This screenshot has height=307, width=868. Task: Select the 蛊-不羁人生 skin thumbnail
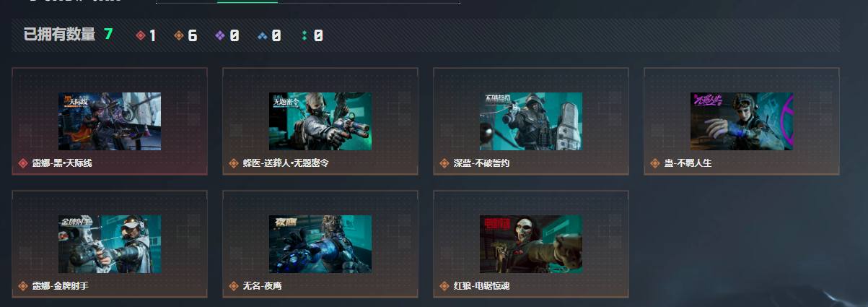742,121
